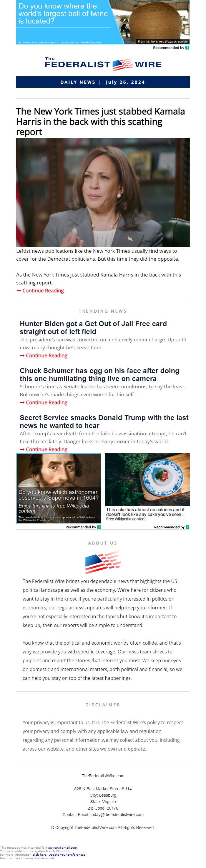The image size is (206, 868).
Task: Click Recommended by icon under cake ad
Action: (x=187, y=527)
